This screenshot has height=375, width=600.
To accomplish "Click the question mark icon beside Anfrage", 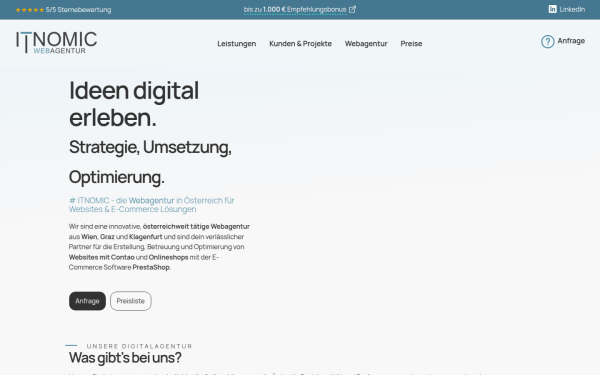I will tap(547, 41).
